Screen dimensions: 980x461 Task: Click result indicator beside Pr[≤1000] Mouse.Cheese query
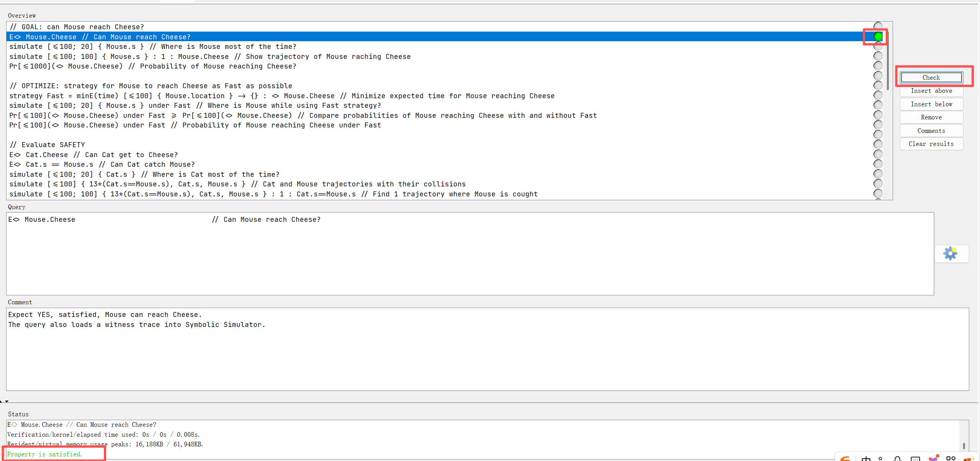point(878,66)
